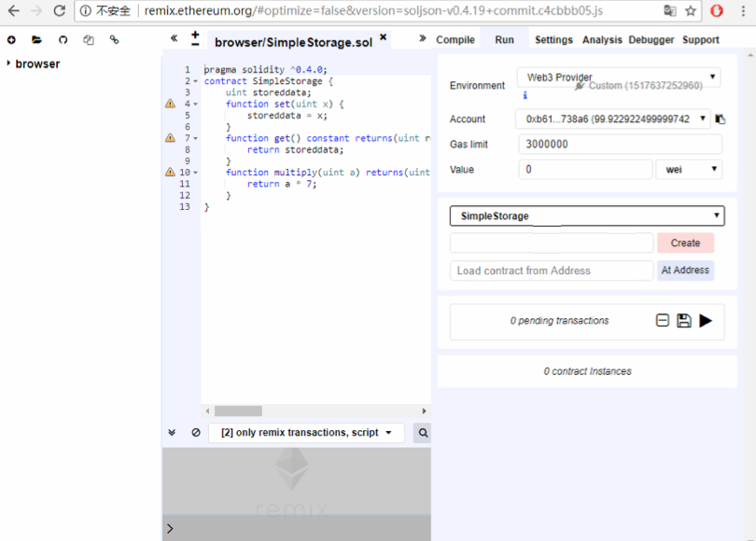This screenshot has width=756, height=541.
Task: Click the terminal search magnifier icon
Action: pyautogui.click(x=423, y=433)
